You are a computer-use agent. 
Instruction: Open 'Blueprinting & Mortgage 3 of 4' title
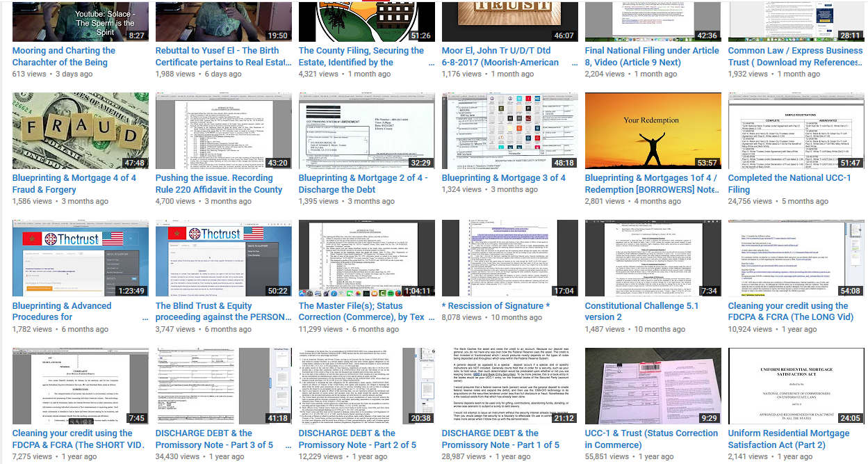[504, 178]
